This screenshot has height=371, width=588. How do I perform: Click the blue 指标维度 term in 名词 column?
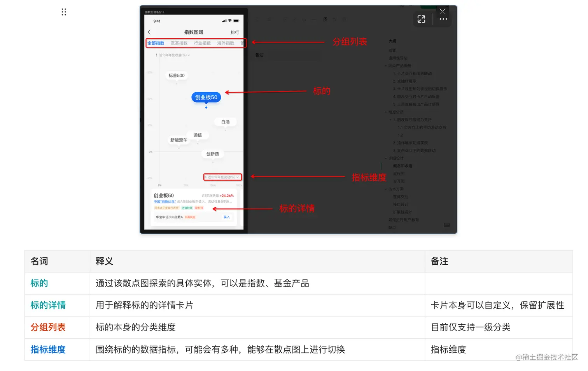48,350
